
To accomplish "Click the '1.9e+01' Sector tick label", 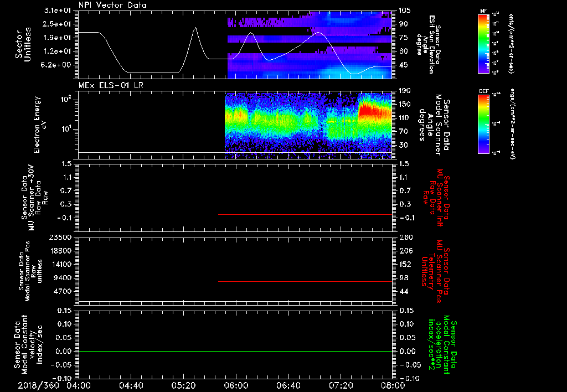I will 58,38.
